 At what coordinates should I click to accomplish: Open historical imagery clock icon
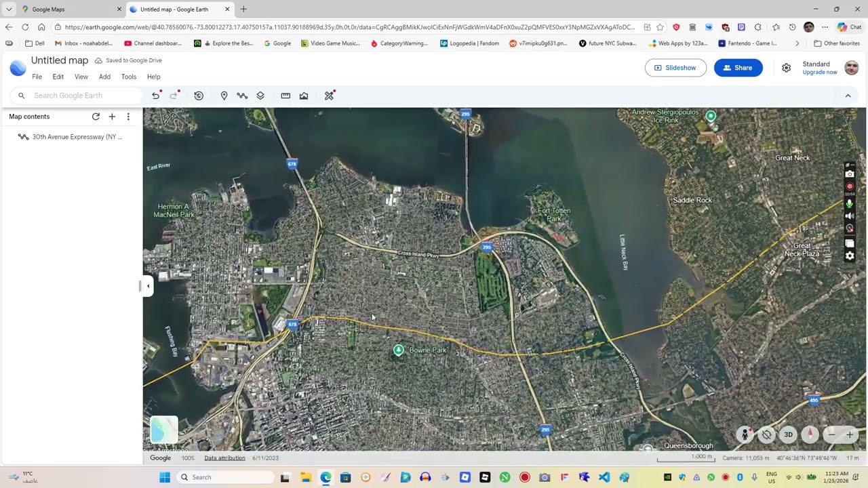(199, 96)
